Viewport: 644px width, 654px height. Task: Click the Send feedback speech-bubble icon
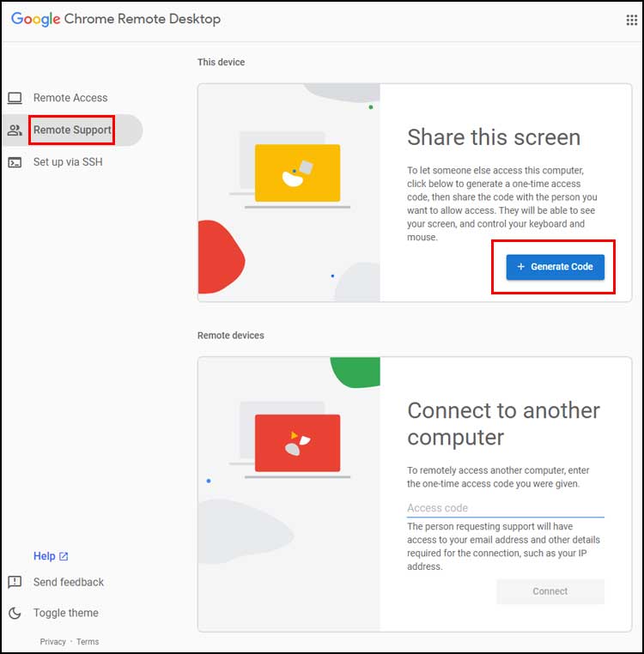(x=15, y=582)
